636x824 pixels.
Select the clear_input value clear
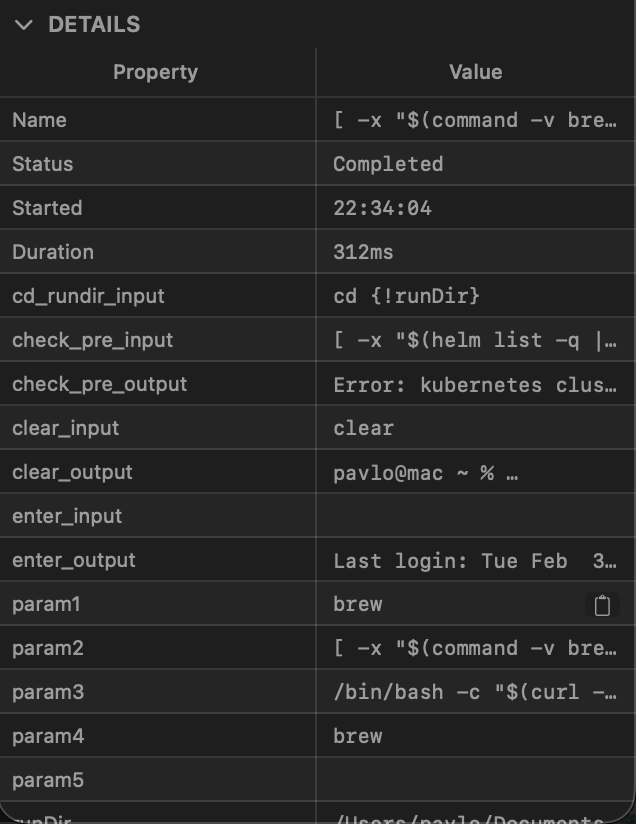[363, 428]
